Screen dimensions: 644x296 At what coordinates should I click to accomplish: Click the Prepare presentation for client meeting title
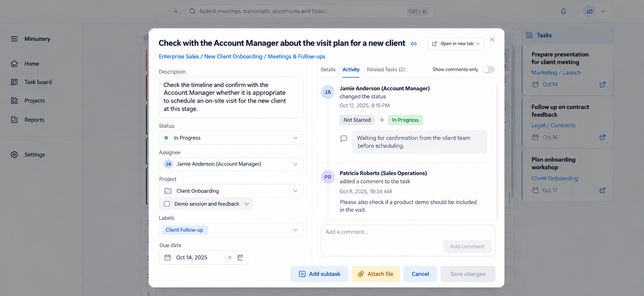pyautogui.click(x=560, y=58)
